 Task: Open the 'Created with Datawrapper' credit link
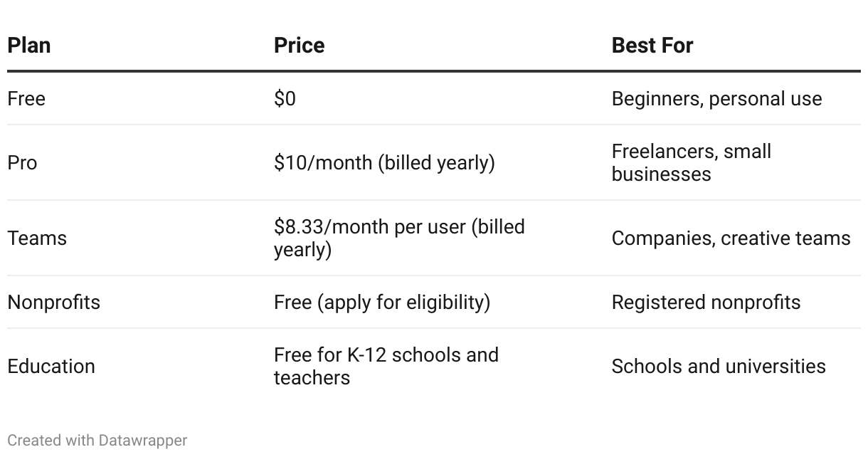(97, 441)
